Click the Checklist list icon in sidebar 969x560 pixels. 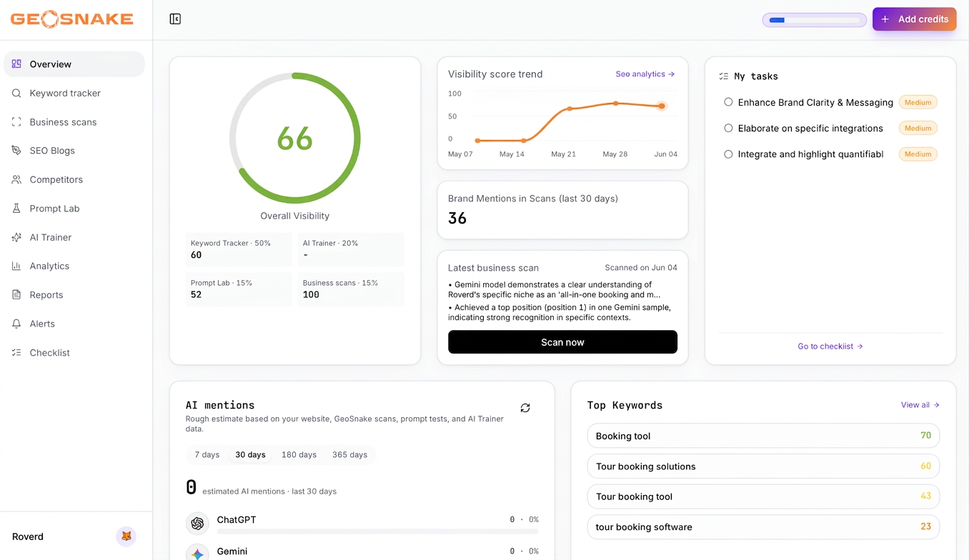coord(16,353)
